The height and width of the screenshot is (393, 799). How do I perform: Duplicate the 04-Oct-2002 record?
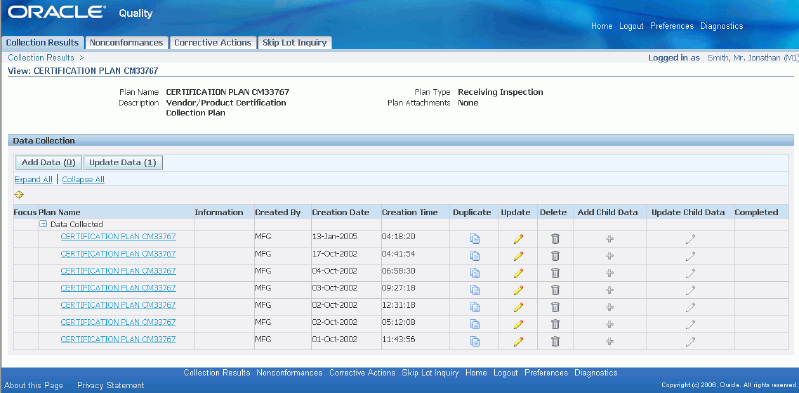tap(474, 273)
